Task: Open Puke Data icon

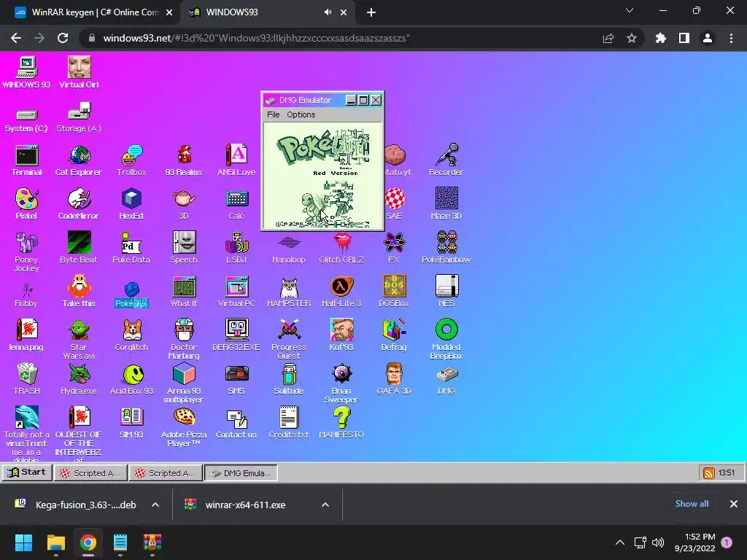Action: click(x=131, y=248)
